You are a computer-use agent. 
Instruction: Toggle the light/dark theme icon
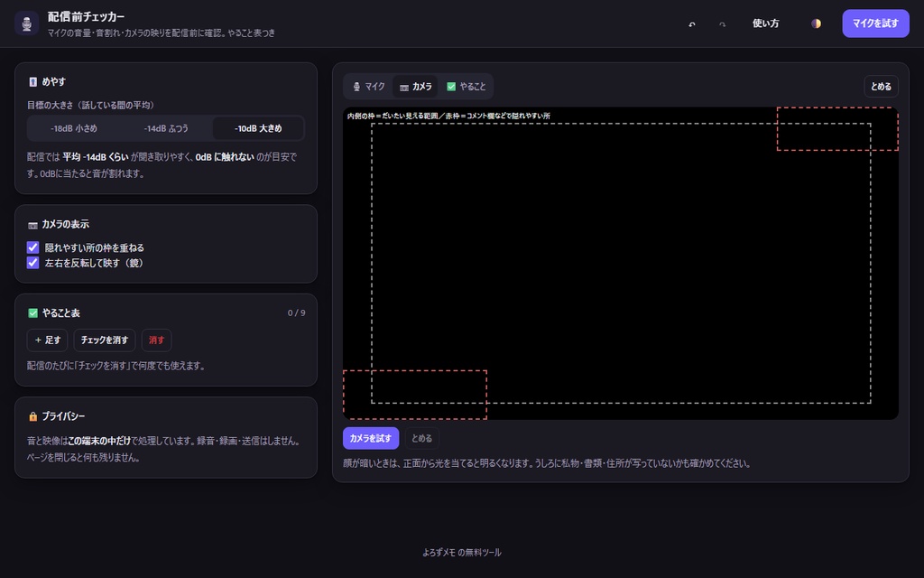tap(816, 23)
